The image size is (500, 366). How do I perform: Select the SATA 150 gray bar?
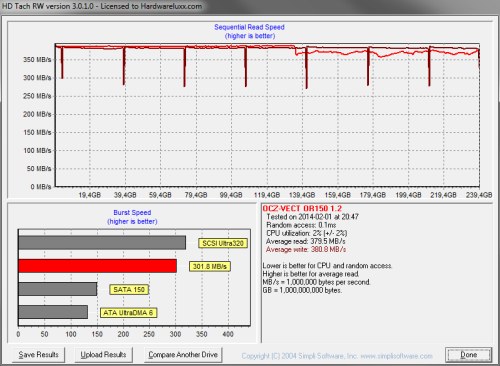pyautogui.click(x=58, y=289)
